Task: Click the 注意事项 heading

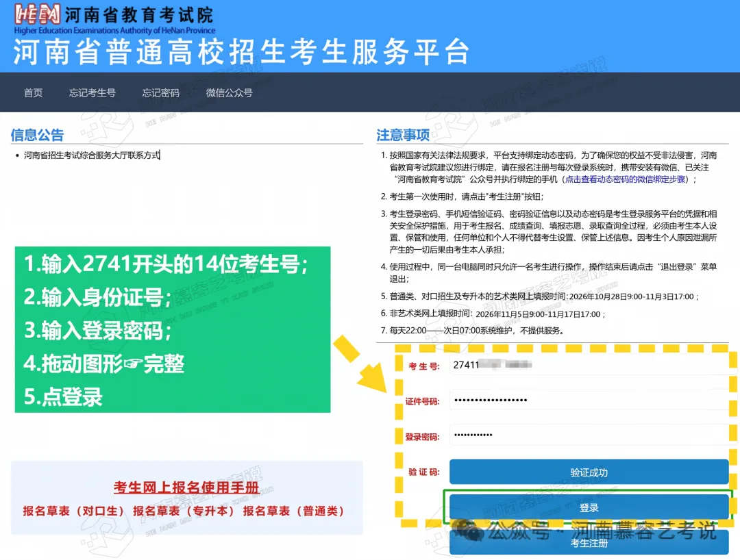Action: click(x=403, y=136)
